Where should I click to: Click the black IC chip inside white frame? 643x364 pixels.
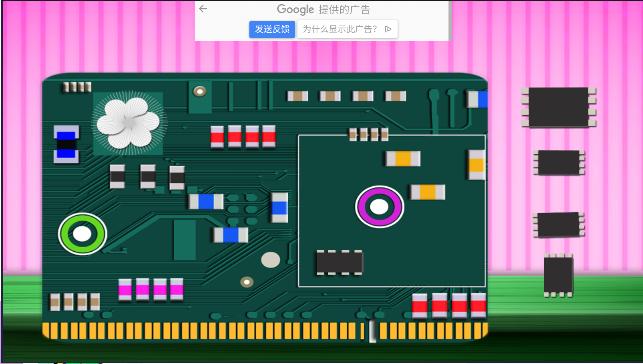click(x=340, y=262)
